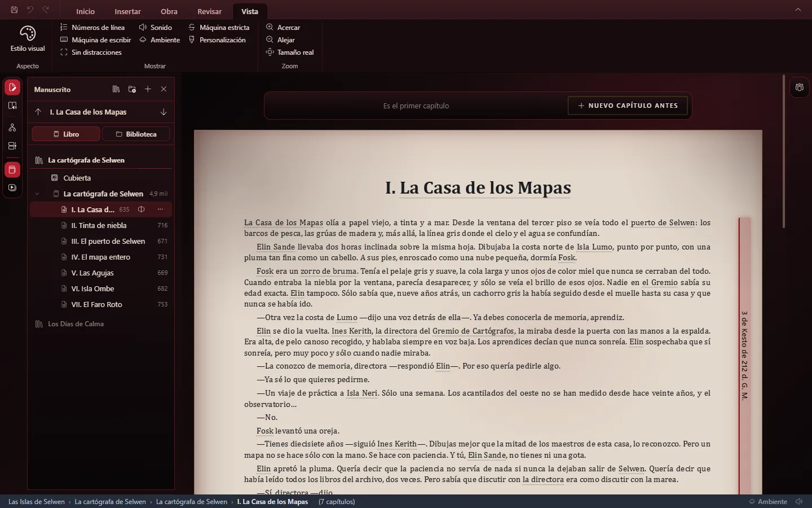Reset zoom with Tamaño real
The image size is (812, 508).
pos(290,52)
